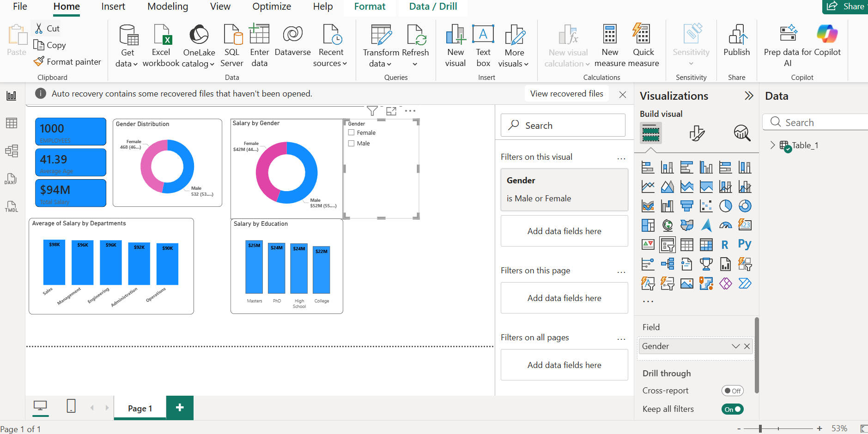Click Quick measure button
This screenshot has width=868, height=434.
tap(643, 46)
